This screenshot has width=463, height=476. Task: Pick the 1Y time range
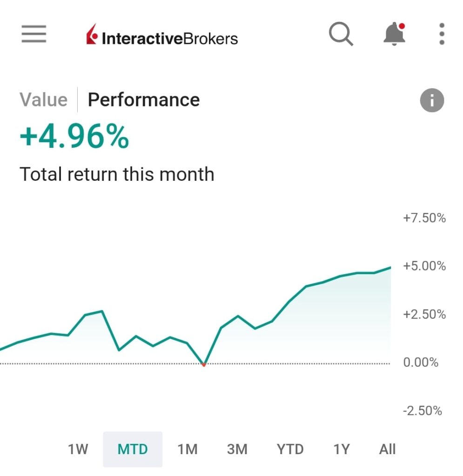tap(341, 450)
